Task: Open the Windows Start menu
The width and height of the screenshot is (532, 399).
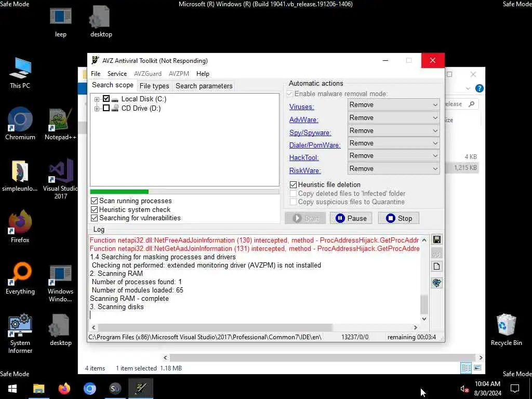Action: click(12, 389)
